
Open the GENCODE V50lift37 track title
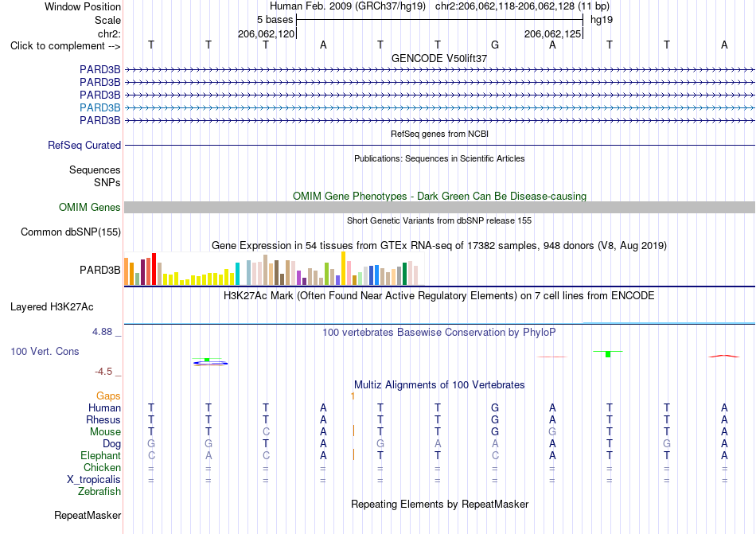pos(439,58)
